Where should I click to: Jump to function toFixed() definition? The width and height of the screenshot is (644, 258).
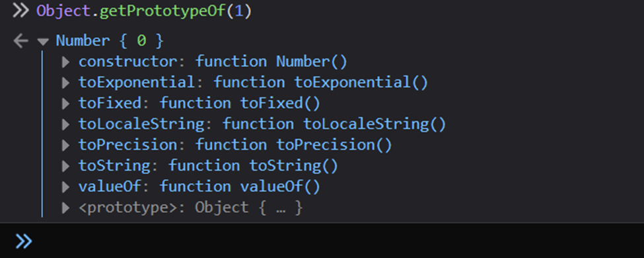(x=240, y=104)
